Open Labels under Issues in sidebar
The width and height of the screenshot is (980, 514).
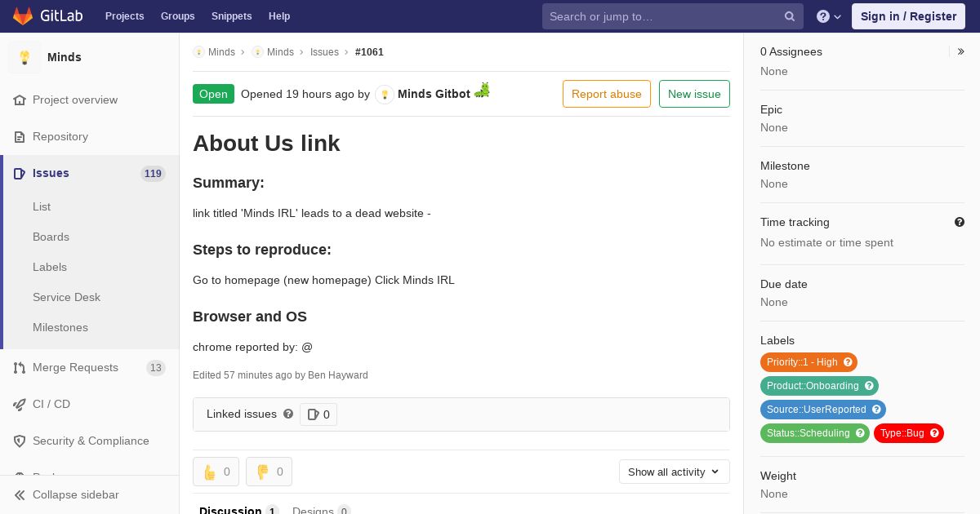50,267
